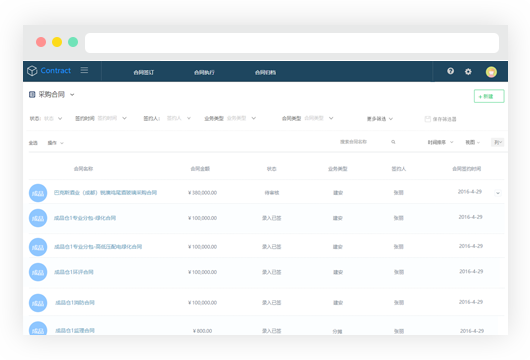Open the settings gear icon

(468, 71)
